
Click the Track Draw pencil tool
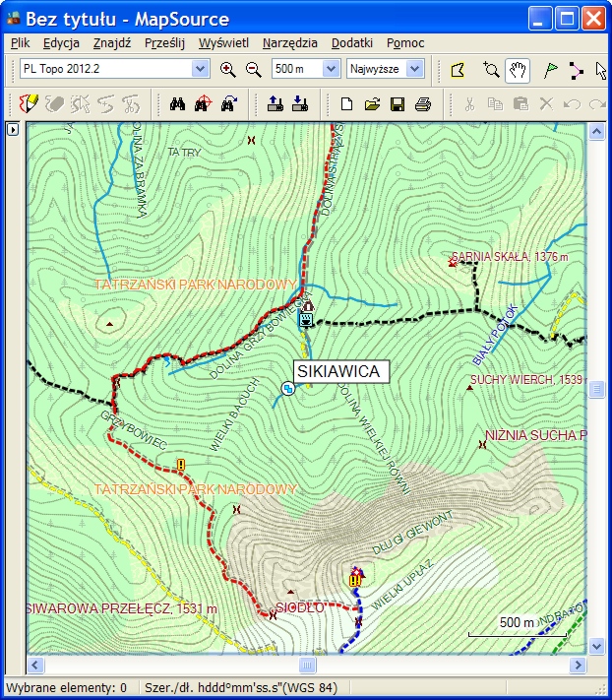tap(29, 104)
